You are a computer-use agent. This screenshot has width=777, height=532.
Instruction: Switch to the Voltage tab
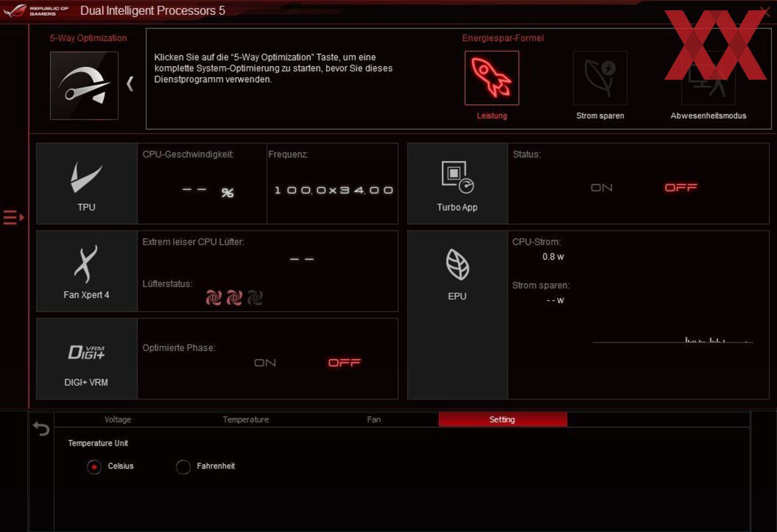[118, 420]
